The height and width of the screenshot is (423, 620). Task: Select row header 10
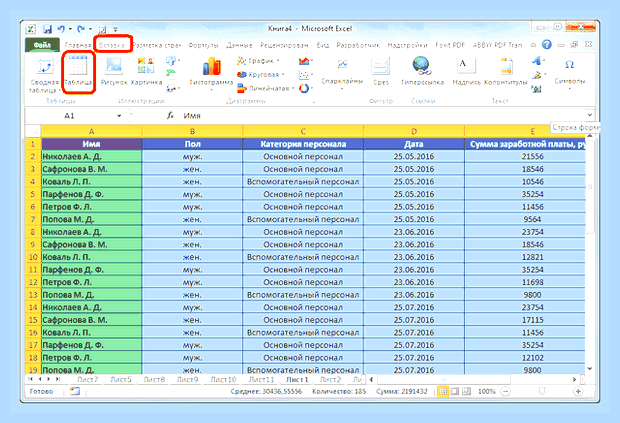coord(33,257)
